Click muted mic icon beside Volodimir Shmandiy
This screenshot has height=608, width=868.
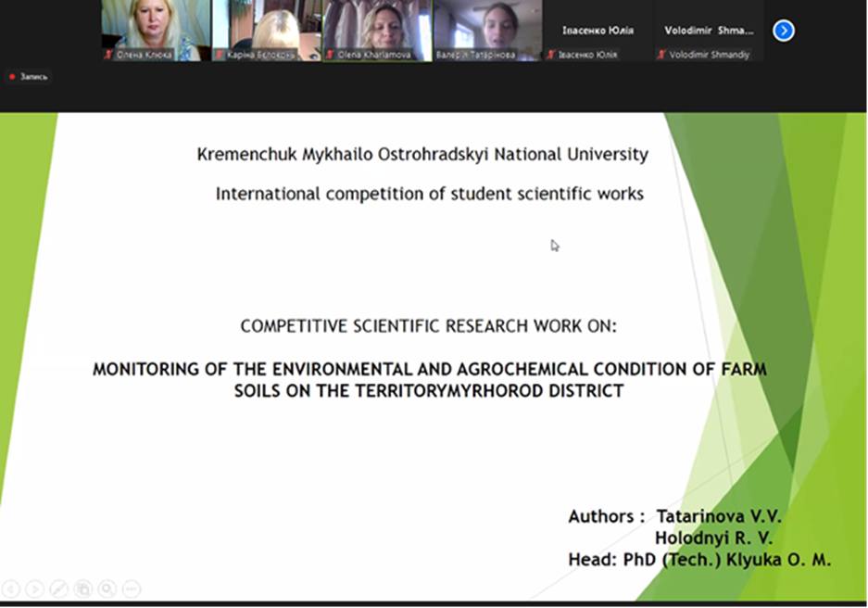click(661, 55)
